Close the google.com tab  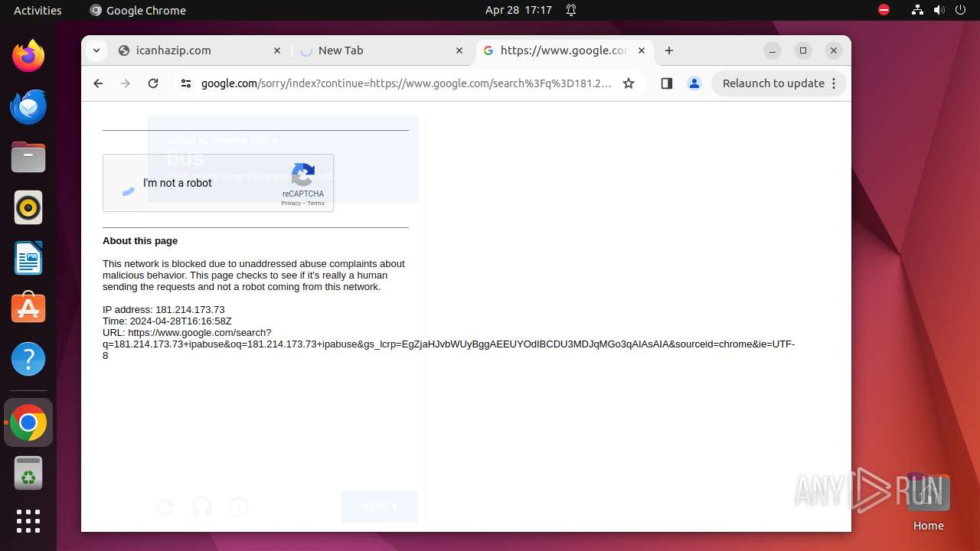(642, 51)
